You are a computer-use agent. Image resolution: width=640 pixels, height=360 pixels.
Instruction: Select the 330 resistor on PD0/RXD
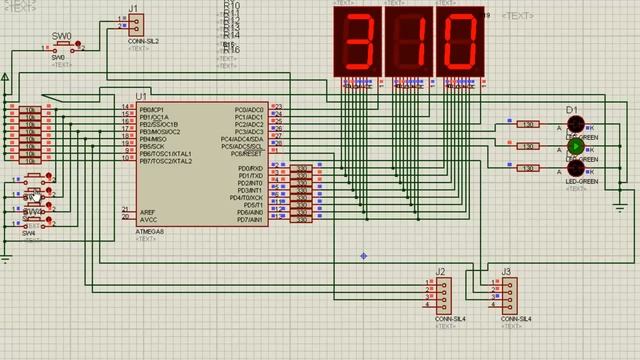(x=301, y=168)
